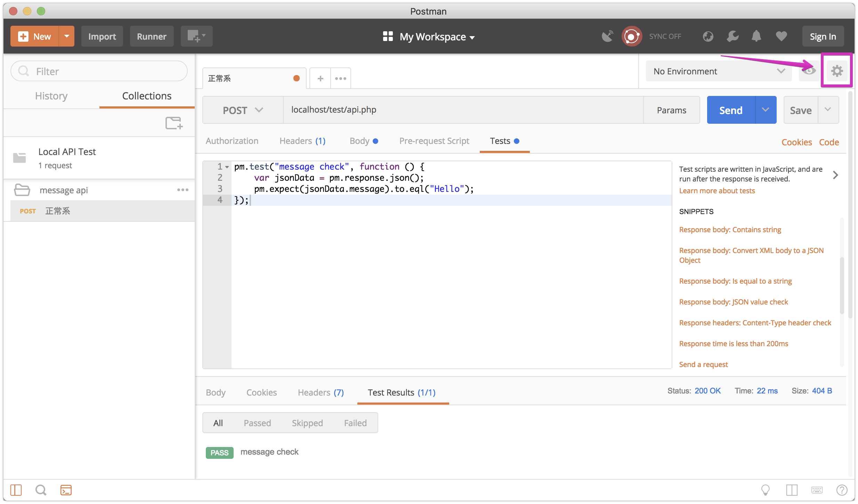Change the POST method dropdown
The width and height of the screenshot is (858, 504).
coord(243,110)
